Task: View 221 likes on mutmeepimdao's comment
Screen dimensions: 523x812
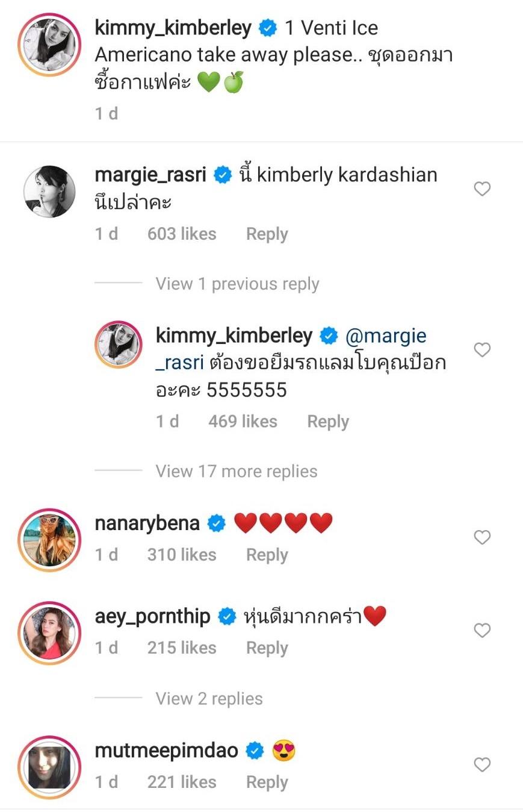Action: [x=182, y=782]
